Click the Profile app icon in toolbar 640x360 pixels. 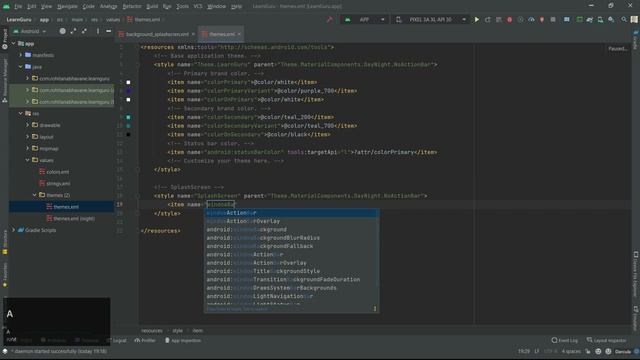tap(531, 20)
